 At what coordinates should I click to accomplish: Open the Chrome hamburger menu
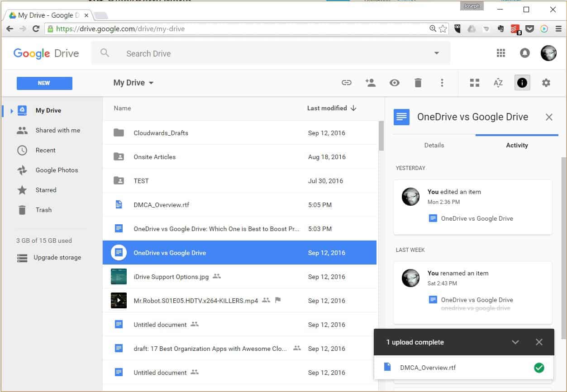pos(558,28)
